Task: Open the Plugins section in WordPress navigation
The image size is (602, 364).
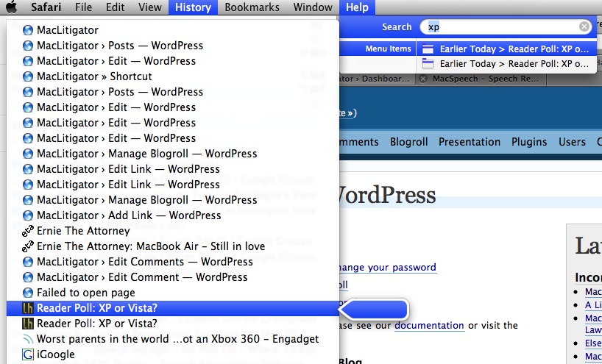Action: pos(529,142)
